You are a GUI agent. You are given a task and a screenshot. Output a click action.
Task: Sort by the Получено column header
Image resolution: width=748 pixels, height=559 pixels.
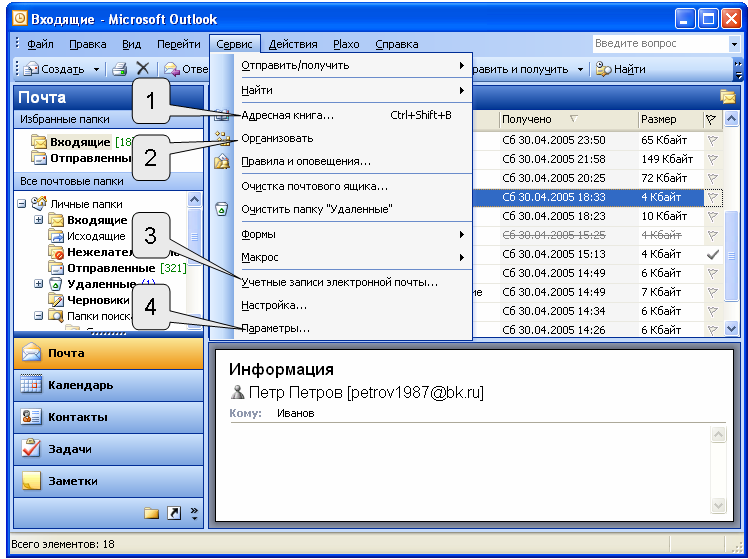pos(568,119)
